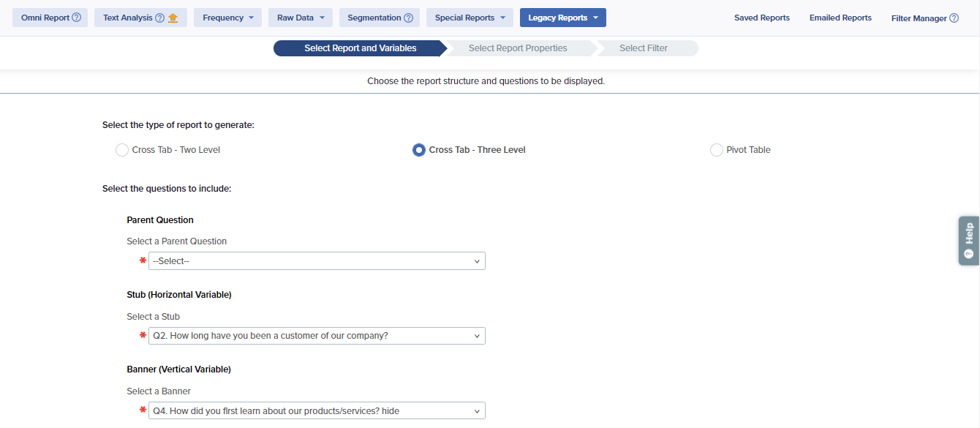
Task: Click the Filter Manager help question-mark icon
Action: pos(954,18)
